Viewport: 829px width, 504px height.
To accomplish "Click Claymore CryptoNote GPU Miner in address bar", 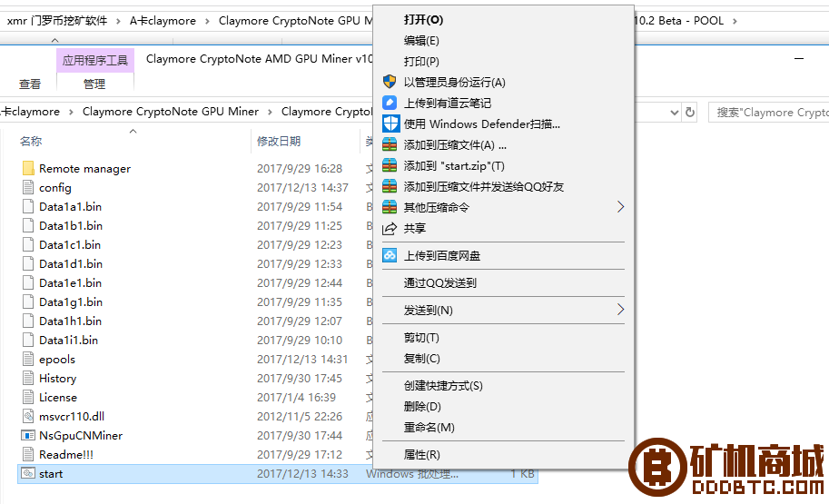I will [171, 112].
